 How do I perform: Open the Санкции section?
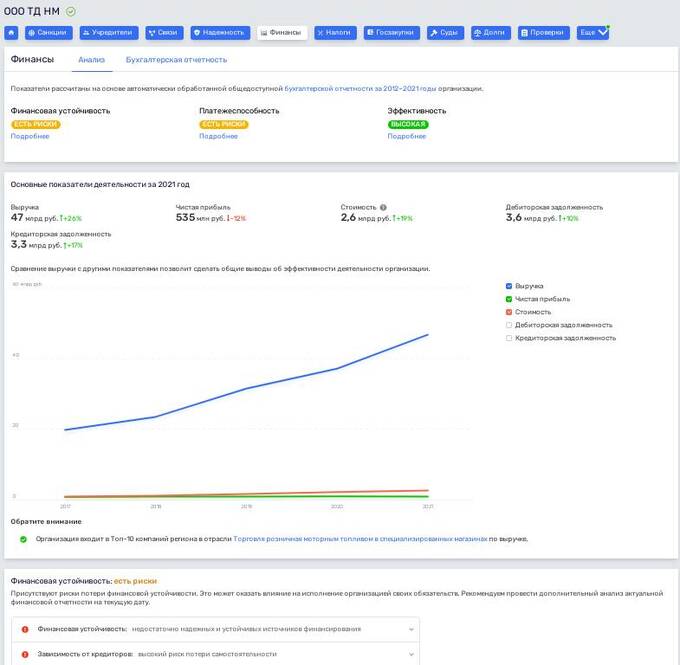click(x=49, y=33)
